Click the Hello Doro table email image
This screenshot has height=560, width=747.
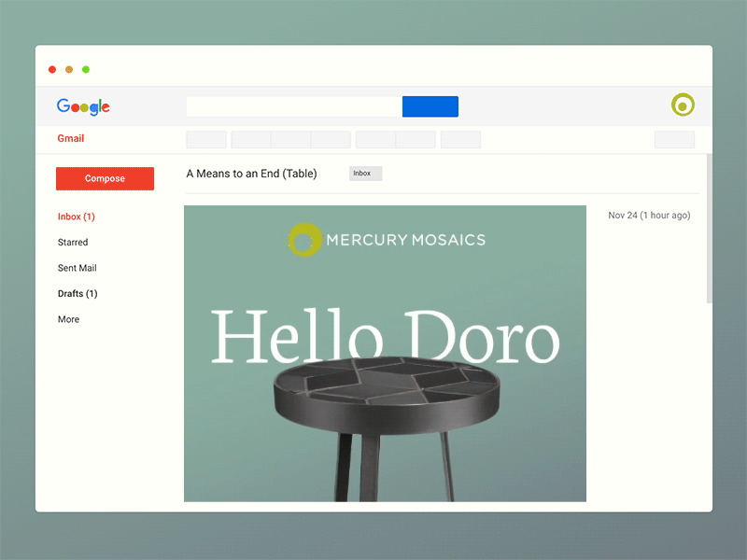coord(385,354)
